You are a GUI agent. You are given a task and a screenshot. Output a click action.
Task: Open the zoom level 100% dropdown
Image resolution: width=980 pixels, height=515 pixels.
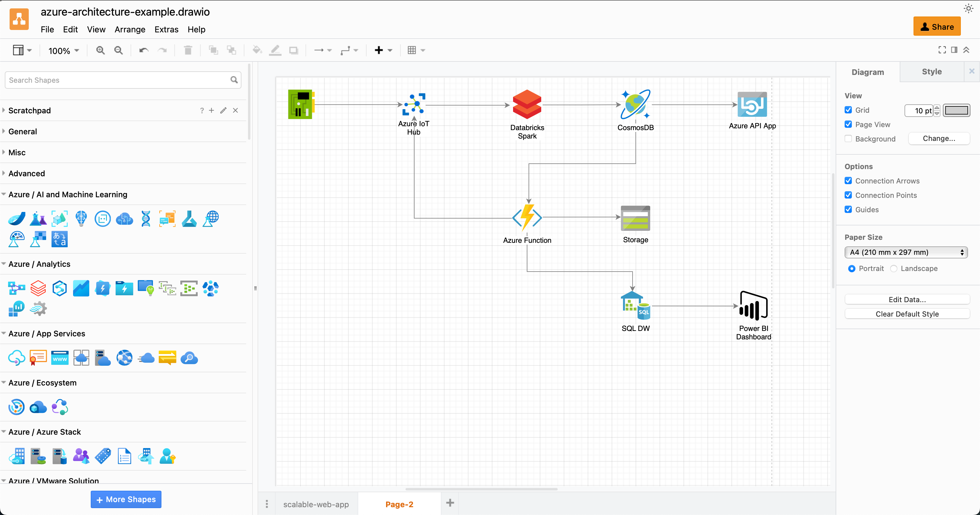click(x=63, y=50)
